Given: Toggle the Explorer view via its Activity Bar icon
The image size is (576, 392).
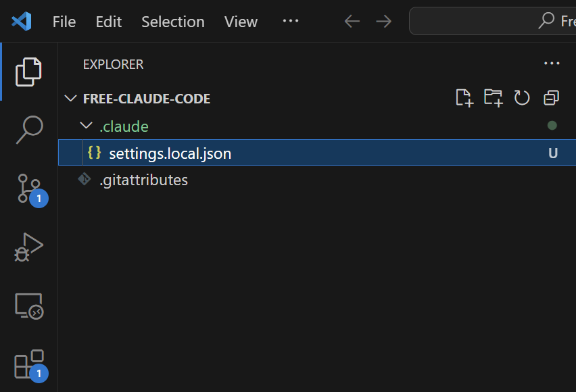Looking at the screenshot, I should (x=28, y=72).
